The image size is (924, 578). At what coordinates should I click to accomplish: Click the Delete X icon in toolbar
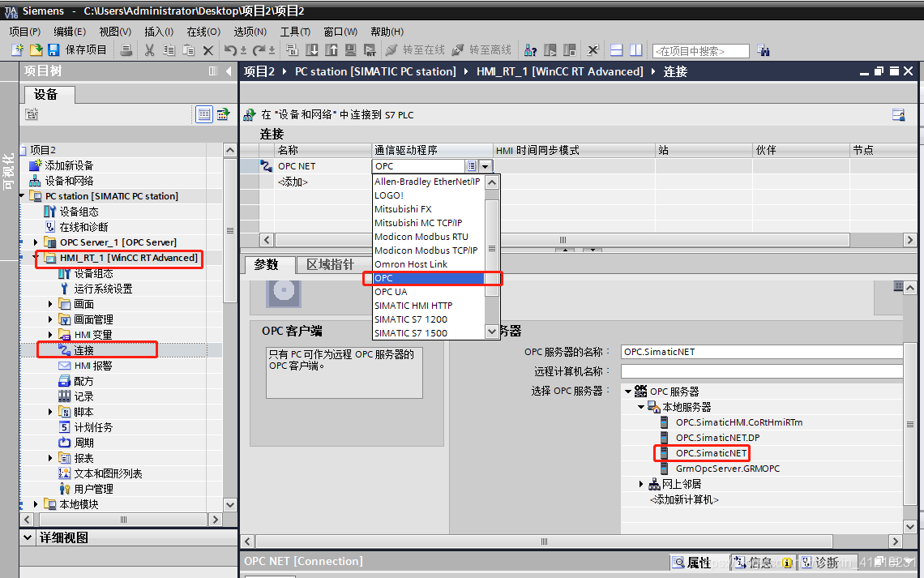(x=207, y=51)
